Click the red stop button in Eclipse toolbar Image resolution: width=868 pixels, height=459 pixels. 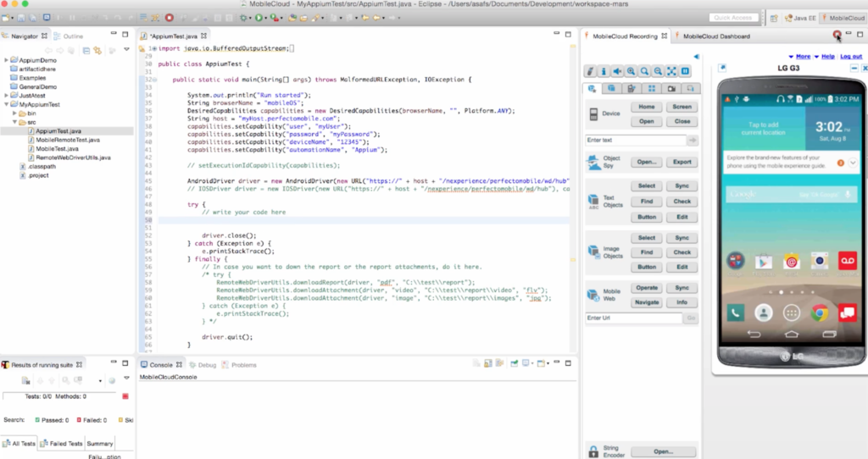[170, 18]
